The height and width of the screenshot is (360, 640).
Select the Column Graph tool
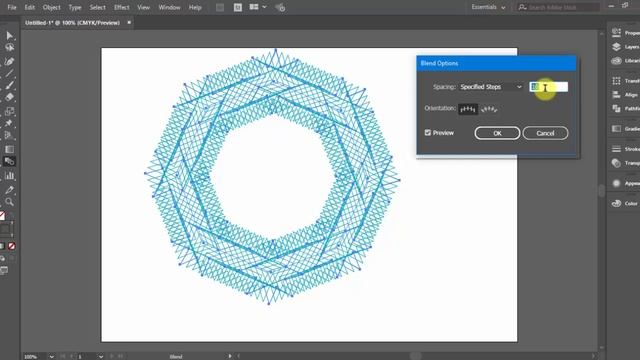pos(9,176)
